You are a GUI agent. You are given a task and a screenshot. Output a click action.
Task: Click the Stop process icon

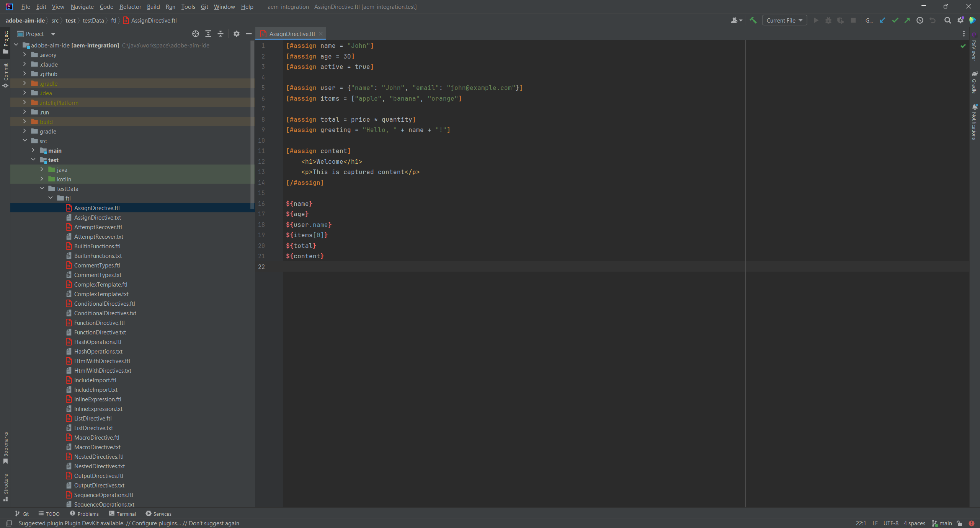[853, 20]
